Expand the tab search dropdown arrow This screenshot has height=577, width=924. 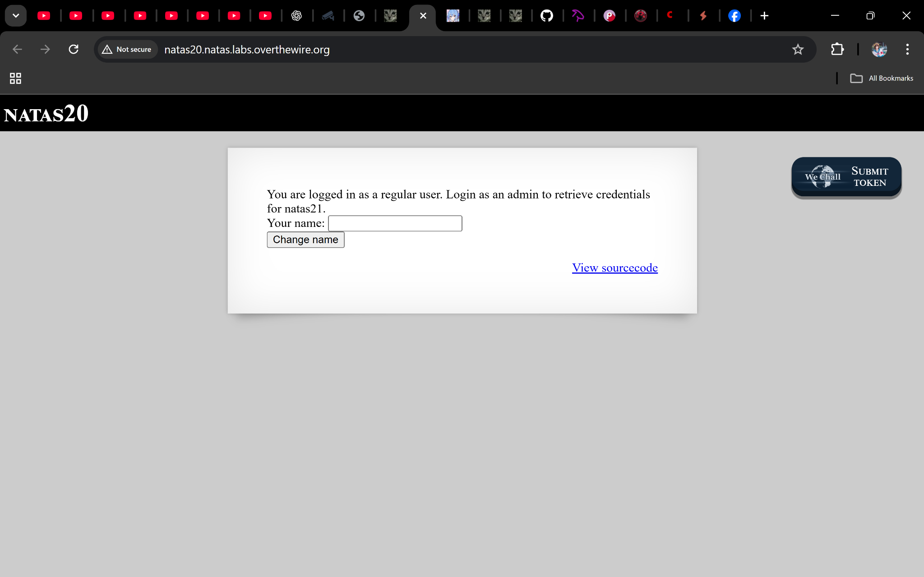(16, 16)
